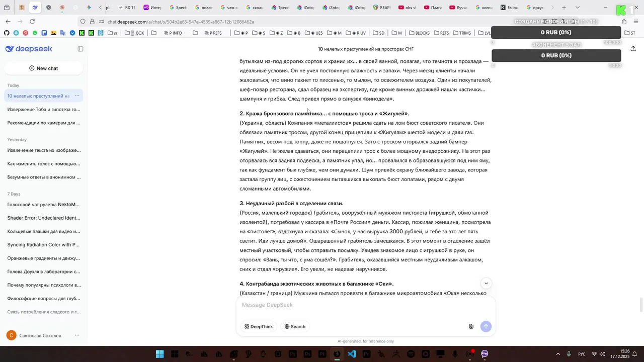Screen dimensions: 644x362
Task: Open chat Почему популярны психологи
Action: click(x=44, y=285)
